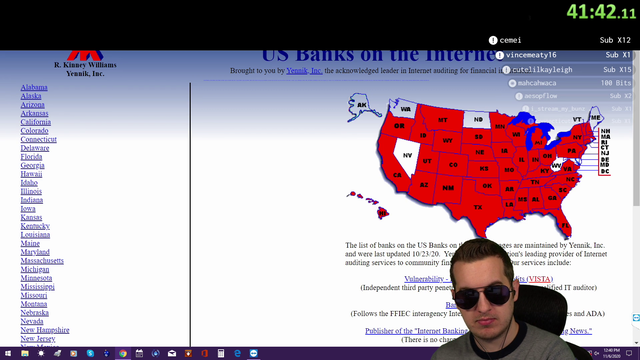Open the California link

click(x=36, y=122)
